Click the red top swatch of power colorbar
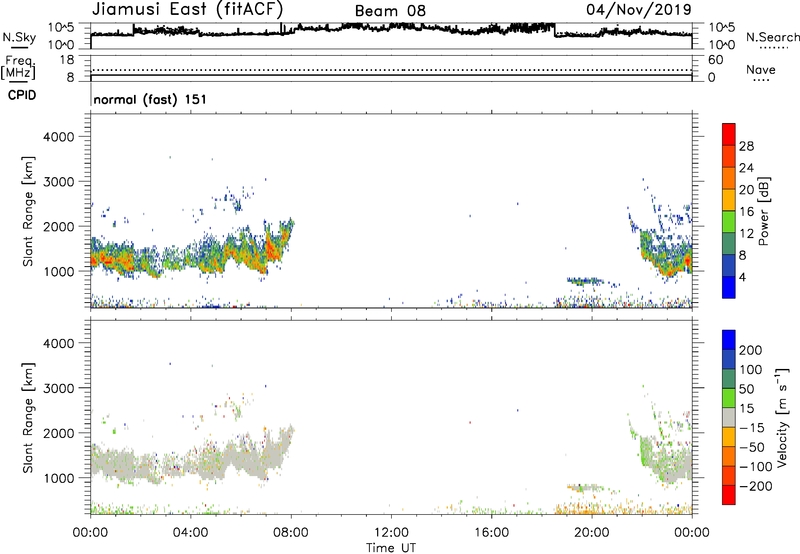The width and height of the screenshot is (800, 554). [729, 135]
